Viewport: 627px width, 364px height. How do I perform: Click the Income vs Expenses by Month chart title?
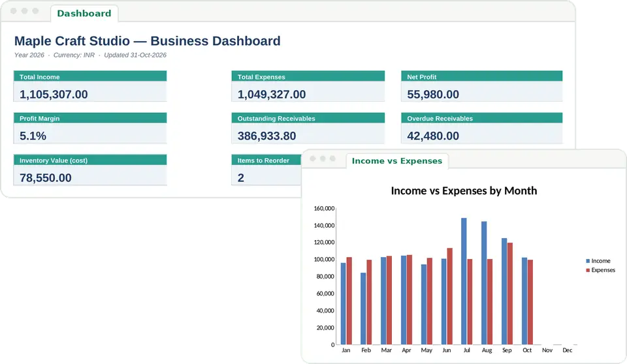click(x=464, y=190)
